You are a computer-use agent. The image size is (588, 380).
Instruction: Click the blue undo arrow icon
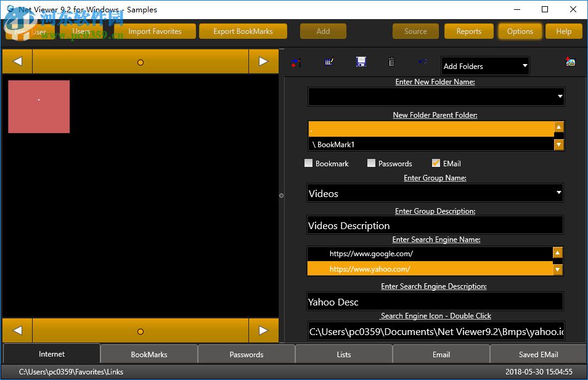pos(423,62)
